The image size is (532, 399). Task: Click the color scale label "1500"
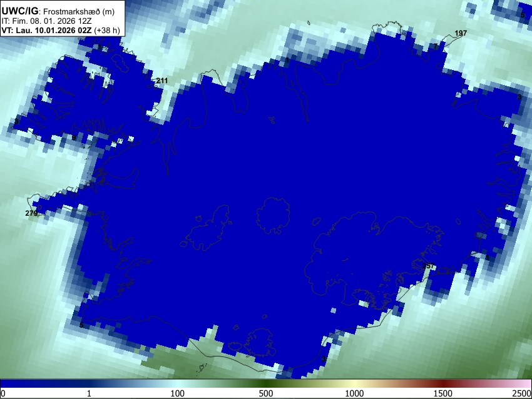[x=443, y=393]
